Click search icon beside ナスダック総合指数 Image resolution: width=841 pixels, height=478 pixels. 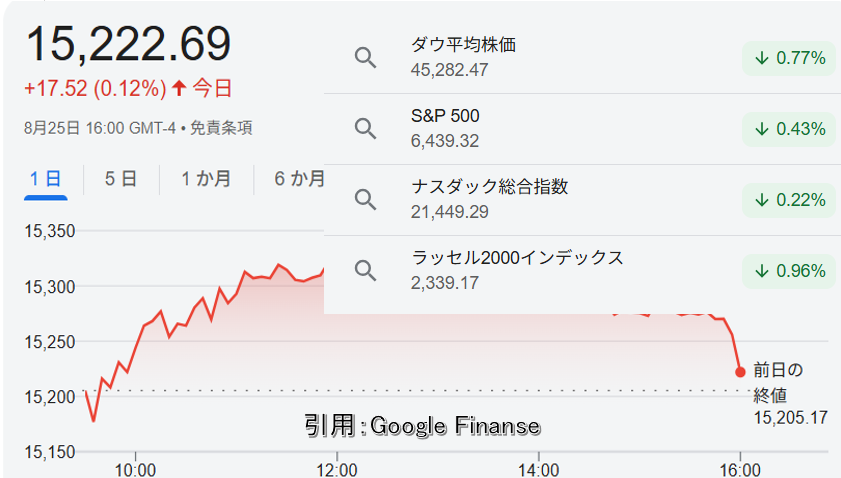pyautogui.click(x=365, y=200)
